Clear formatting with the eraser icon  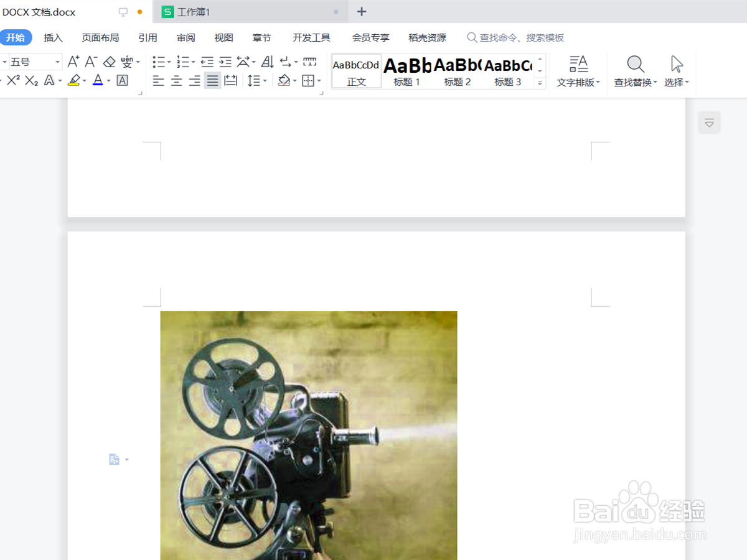click(x=110, y=62)
